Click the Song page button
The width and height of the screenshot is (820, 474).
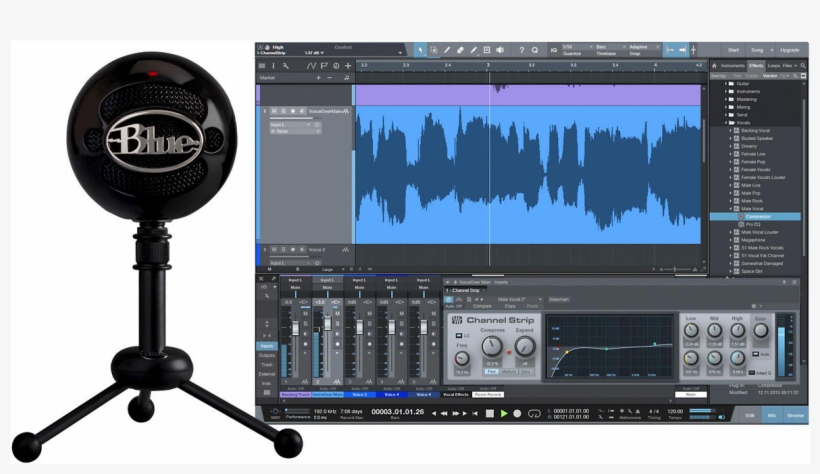(757, 50)
